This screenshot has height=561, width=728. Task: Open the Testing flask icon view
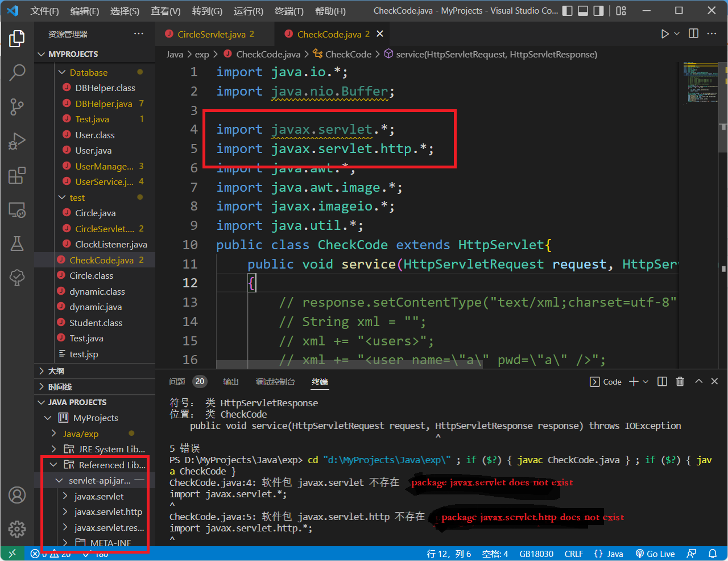click(17, 244)
